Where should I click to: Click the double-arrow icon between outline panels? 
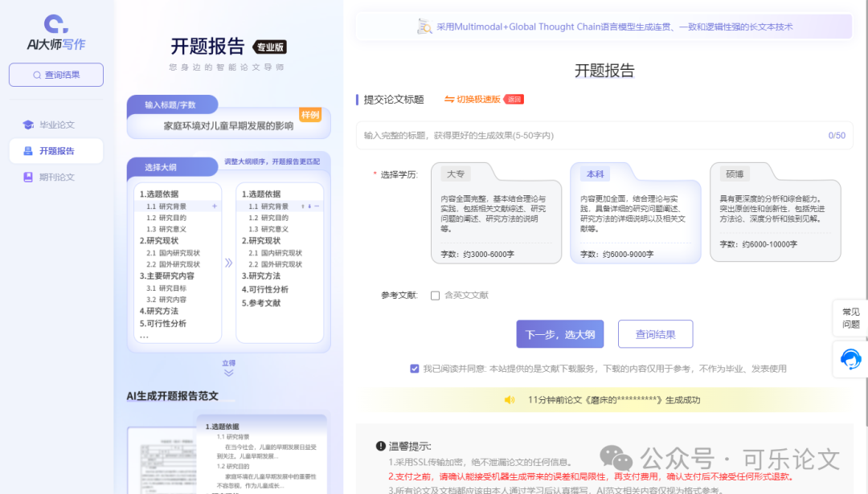pyautogui.click(x=228, y=263)
